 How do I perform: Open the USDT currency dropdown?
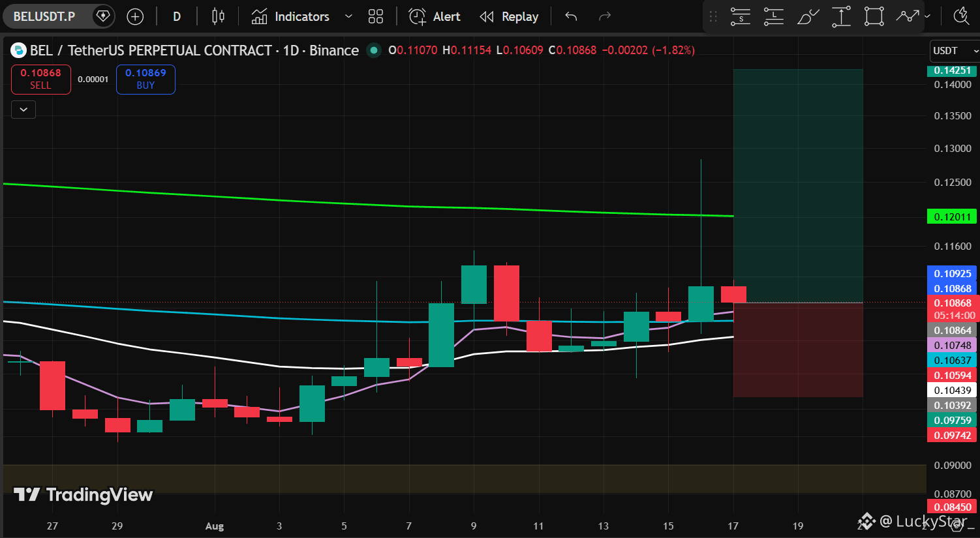click(x=955, y=51)
